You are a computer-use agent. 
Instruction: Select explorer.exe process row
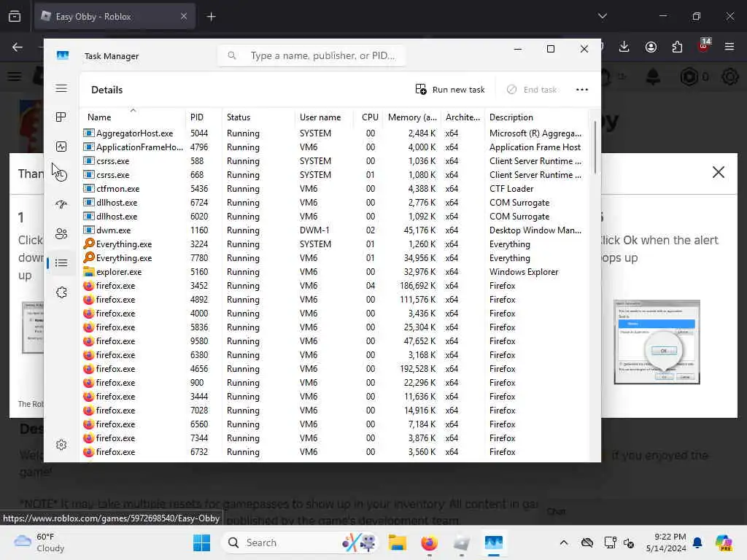click(x=336, y=272)
